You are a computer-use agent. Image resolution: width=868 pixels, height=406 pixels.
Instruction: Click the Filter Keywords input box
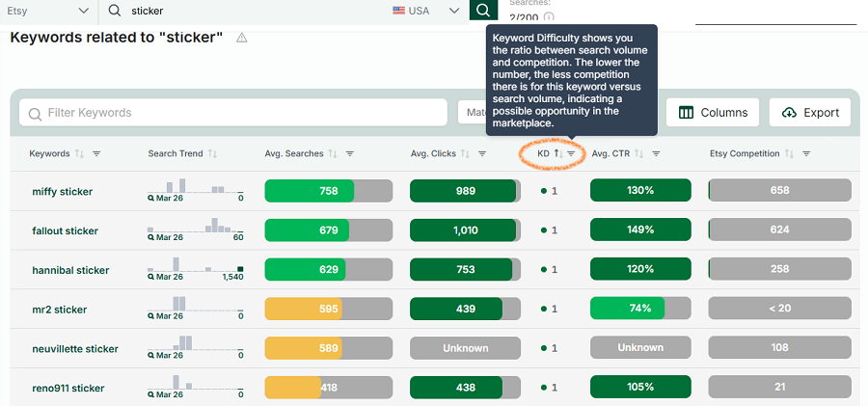[x=233, y=113]
